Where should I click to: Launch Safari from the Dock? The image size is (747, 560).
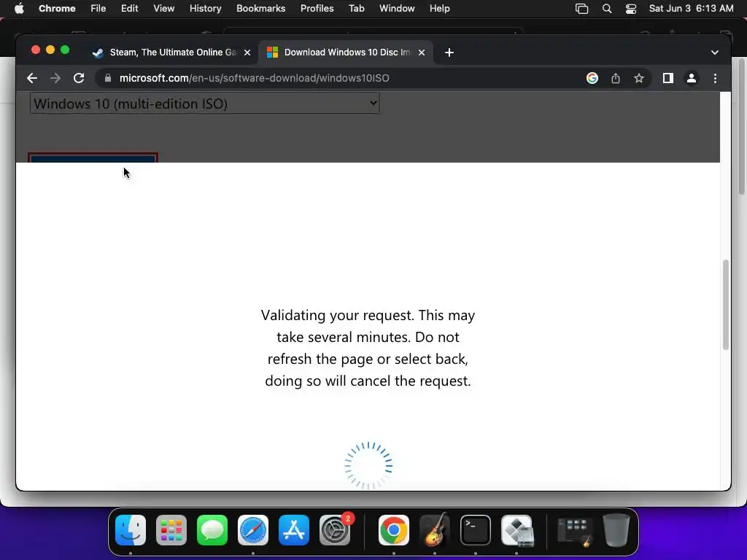click(x=253, y=530)
